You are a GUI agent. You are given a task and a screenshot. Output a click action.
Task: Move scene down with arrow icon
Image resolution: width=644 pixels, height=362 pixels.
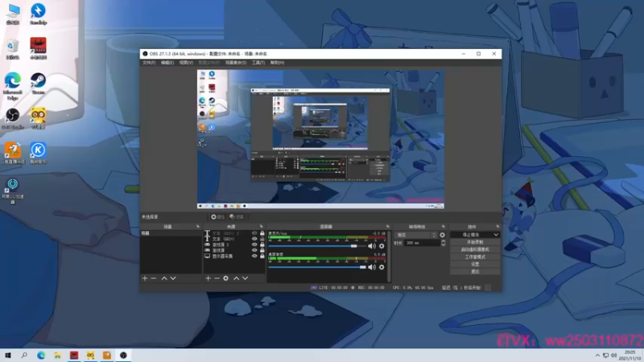tap(173, 278)
